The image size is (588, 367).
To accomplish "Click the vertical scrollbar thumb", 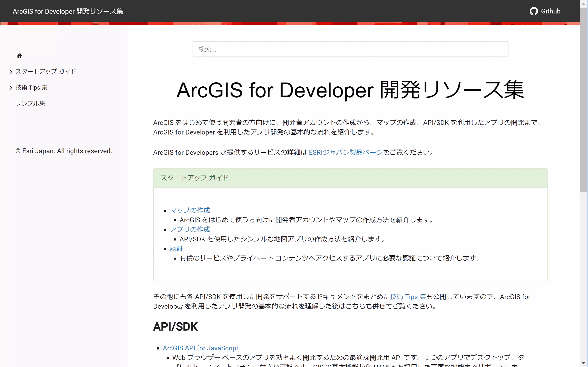I will click(x=584, y=100).
